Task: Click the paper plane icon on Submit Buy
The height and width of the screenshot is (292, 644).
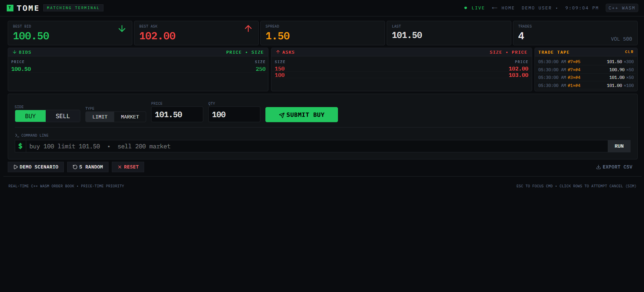Action: pos(282,115)
